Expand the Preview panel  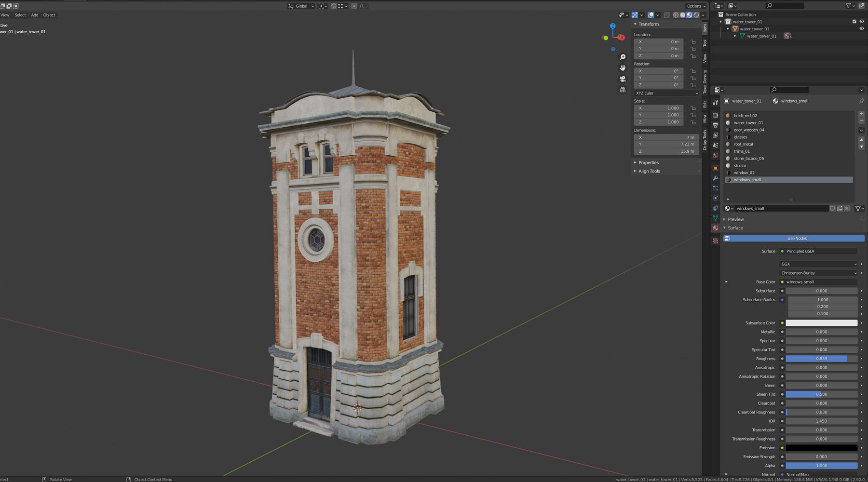[735, 219]
